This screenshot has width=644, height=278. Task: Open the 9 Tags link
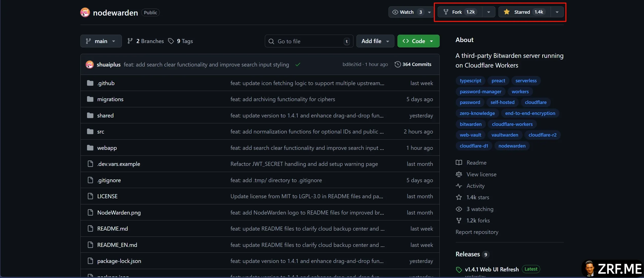(181, 41)
